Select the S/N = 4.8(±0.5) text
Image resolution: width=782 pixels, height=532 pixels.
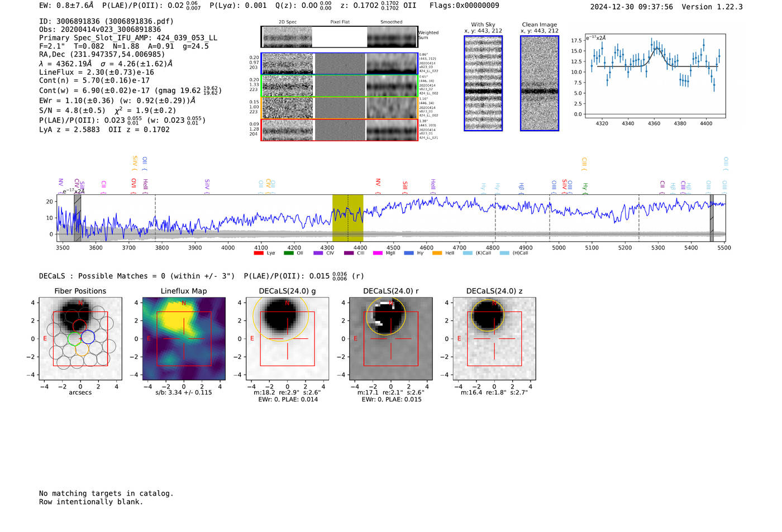pos(73,110)
